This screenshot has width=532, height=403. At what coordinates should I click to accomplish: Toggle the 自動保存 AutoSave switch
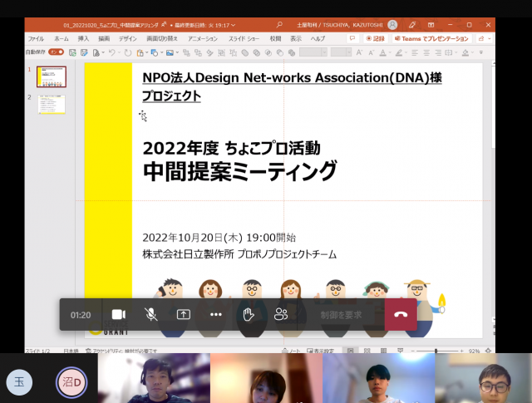[x=57, y=52]
